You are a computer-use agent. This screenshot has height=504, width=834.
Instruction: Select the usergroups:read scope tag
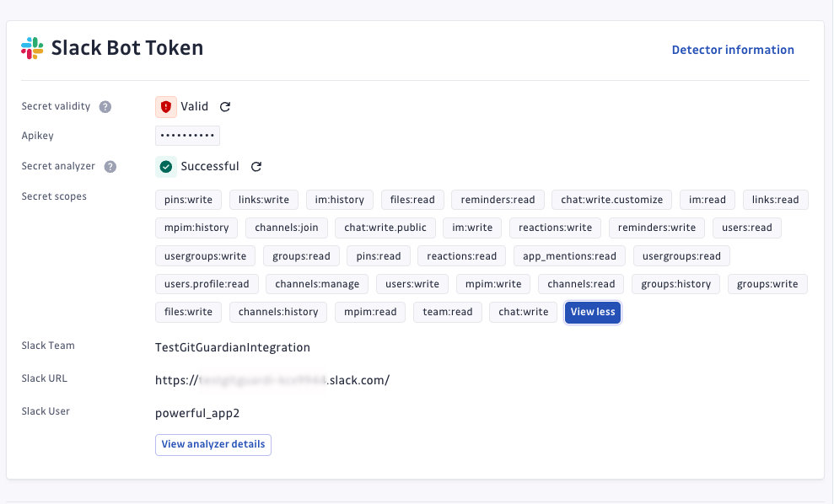coord(681,256)
